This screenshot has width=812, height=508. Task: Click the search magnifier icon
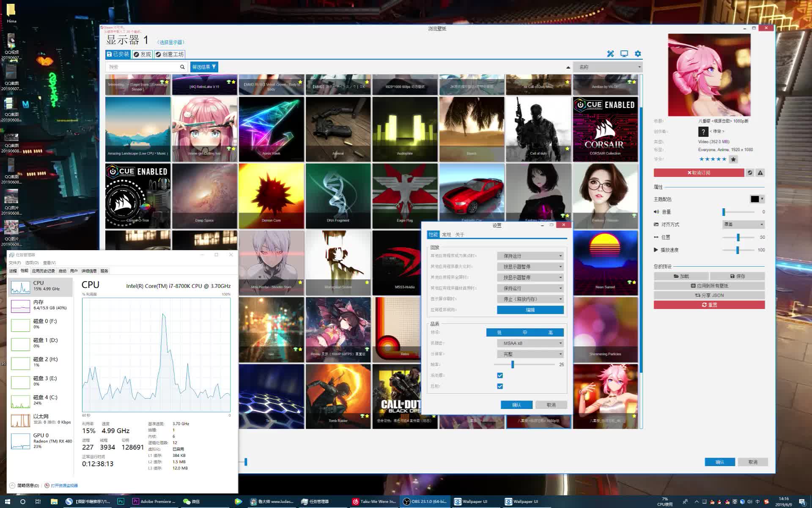[x=182, y=67]
